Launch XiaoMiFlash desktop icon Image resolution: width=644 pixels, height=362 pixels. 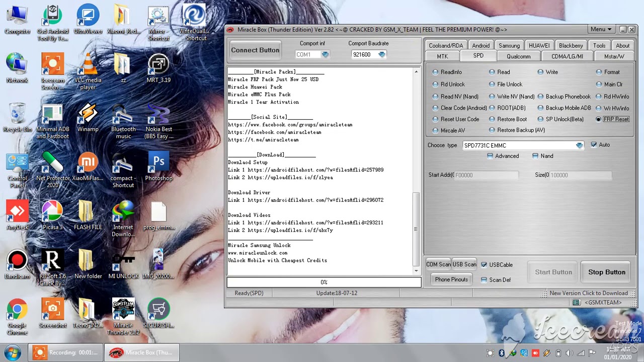point(88,166)
